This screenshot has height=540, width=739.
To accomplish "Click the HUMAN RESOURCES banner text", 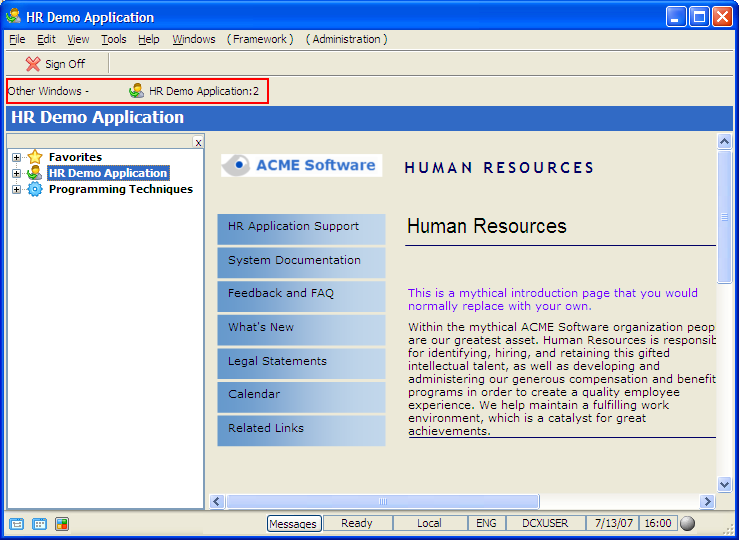I will pos(499,168).
